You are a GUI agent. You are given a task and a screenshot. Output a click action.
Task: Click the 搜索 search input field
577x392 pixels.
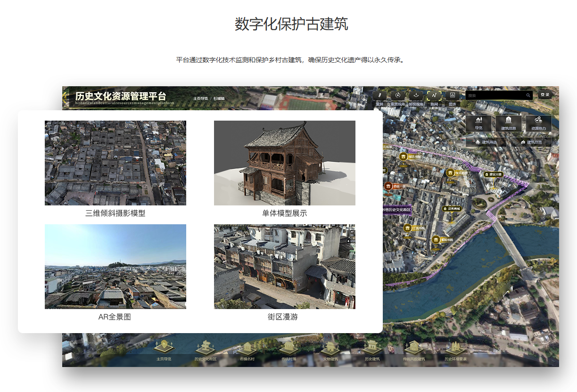495,95
